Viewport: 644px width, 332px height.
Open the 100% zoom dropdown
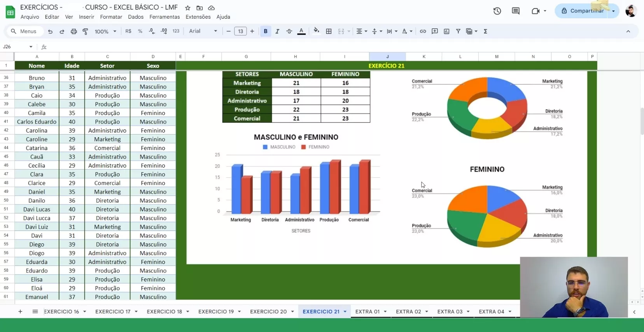coord(105,31)
